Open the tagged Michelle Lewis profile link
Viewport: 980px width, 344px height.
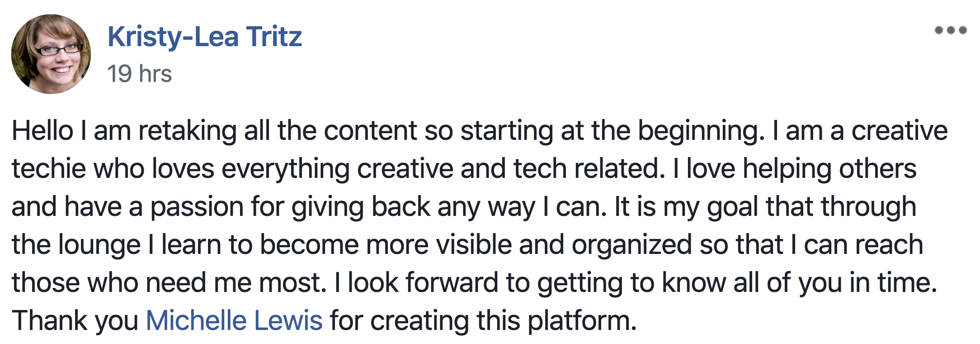pyautogui.click(x=234, y=320)
